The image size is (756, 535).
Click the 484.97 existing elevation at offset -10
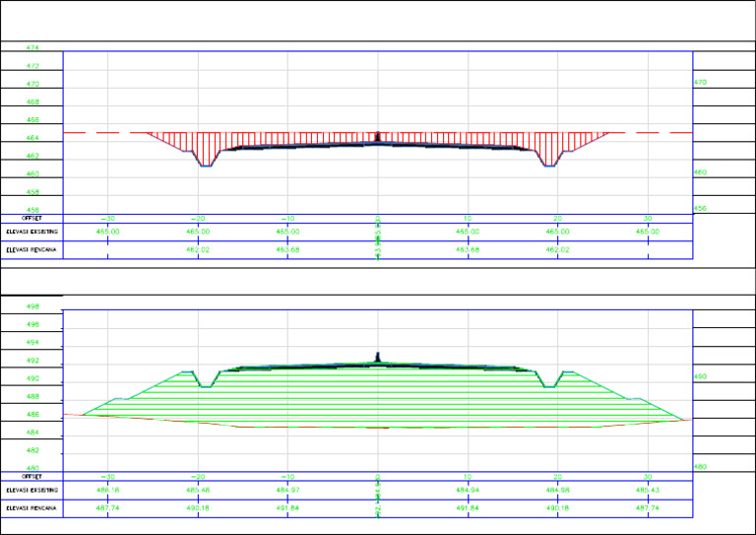[x=287, y=490]
